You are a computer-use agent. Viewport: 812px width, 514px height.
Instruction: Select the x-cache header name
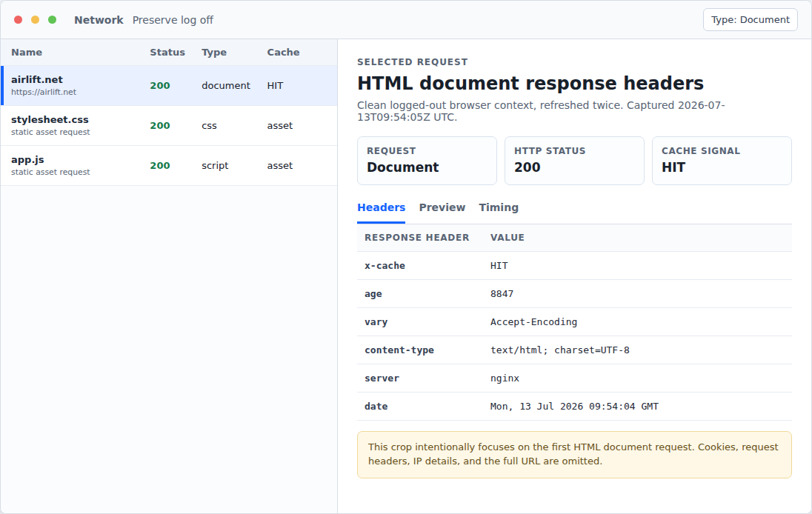[x=385, y=266]
